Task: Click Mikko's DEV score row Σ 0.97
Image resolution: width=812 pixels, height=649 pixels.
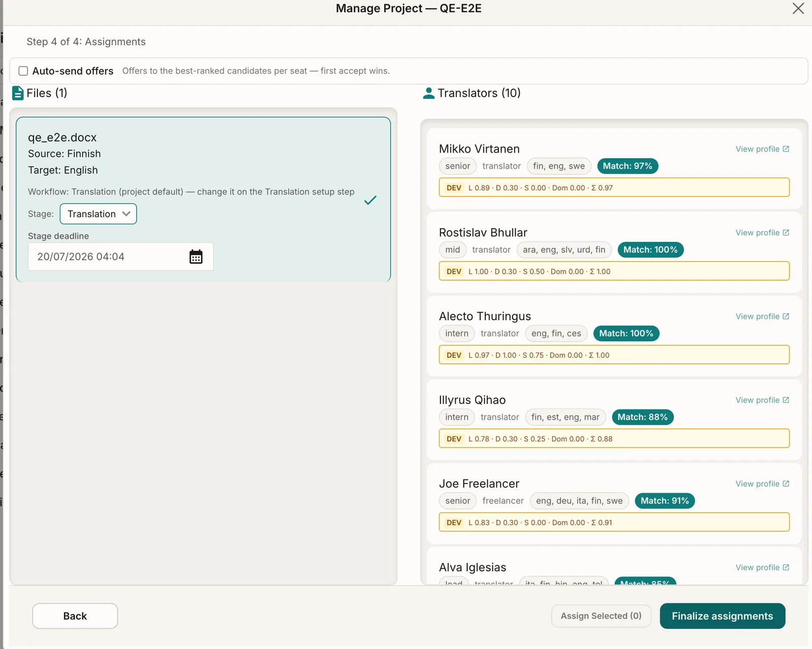Action: 614,187
